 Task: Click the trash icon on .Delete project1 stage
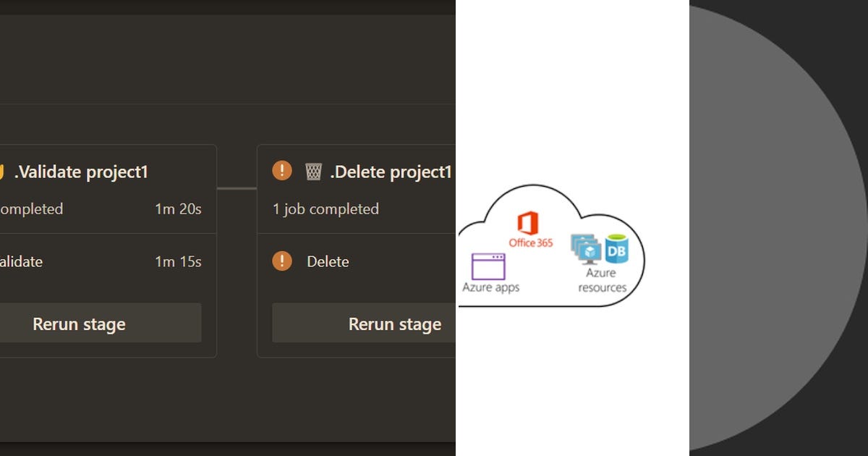[x=312, y=170]
